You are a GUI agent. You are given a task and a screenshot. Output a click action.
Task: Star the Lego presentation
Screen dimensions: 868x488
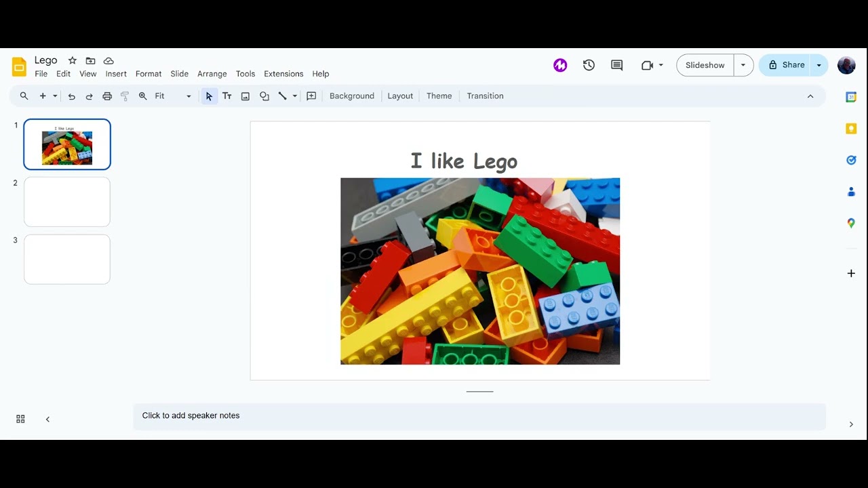tap(73, 60)
